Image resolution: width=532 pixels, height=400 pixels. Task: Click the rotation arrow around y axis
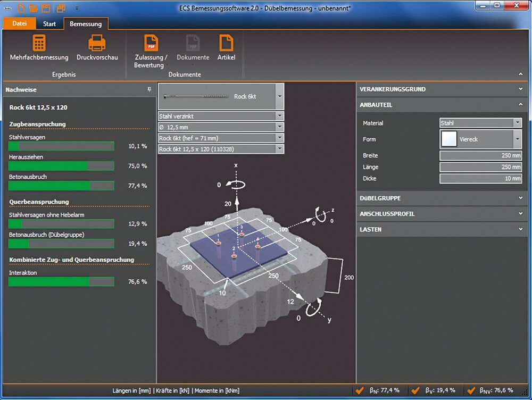tap(313, 307)
